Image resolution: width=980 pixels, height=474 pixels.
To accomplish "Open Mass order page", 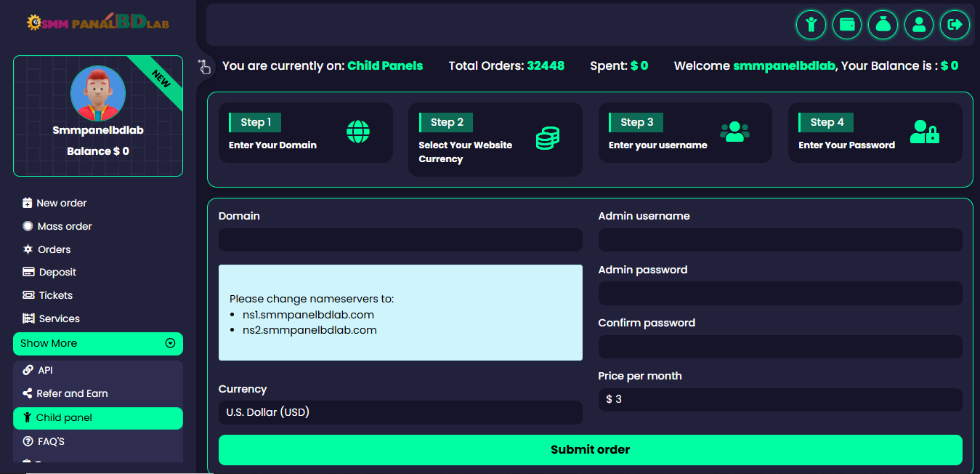I will [64, 226].
